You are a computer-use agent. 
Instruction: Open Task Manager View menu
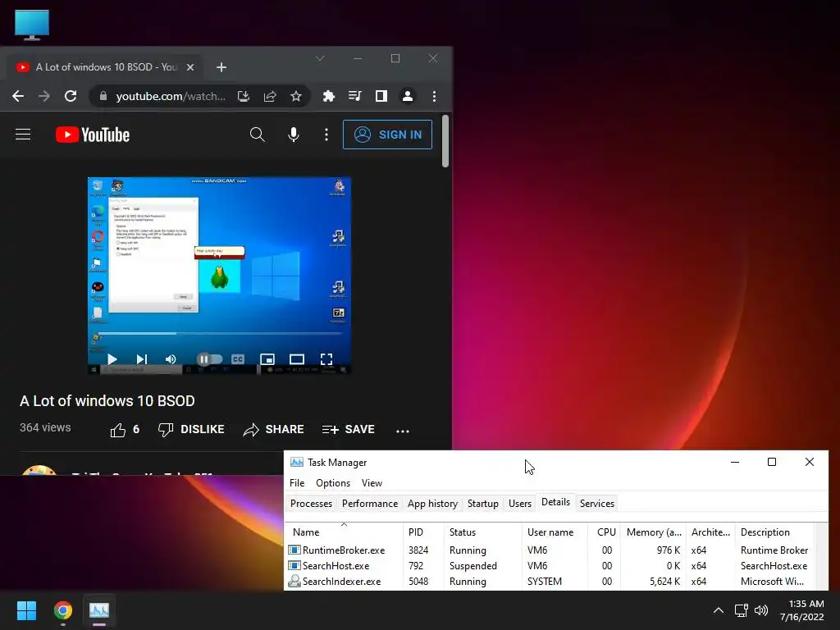372,483
